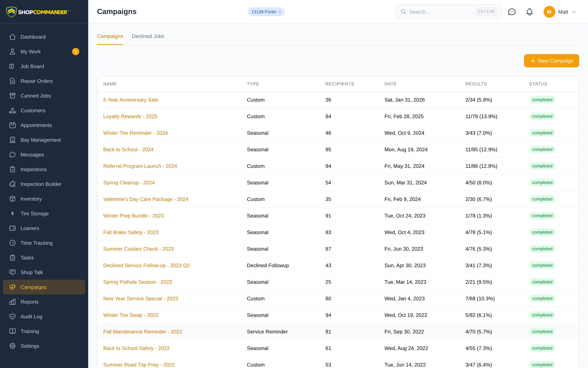Open Tire Storage dollar icon
Screen dimensions: 588x368
click(12, 213)
